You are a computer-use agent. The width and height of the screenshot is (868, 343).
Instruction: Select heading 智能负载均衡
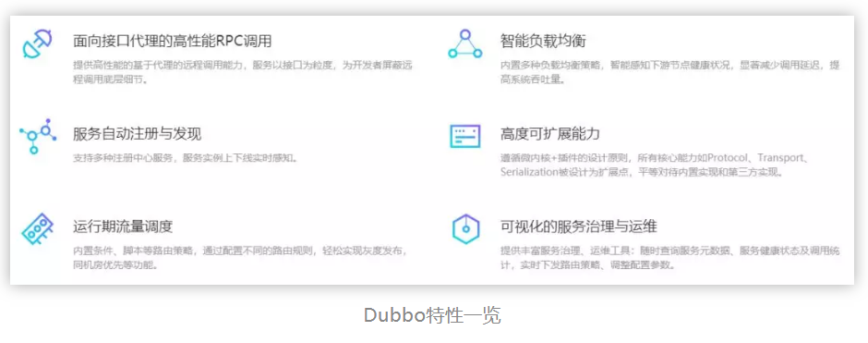543,41
